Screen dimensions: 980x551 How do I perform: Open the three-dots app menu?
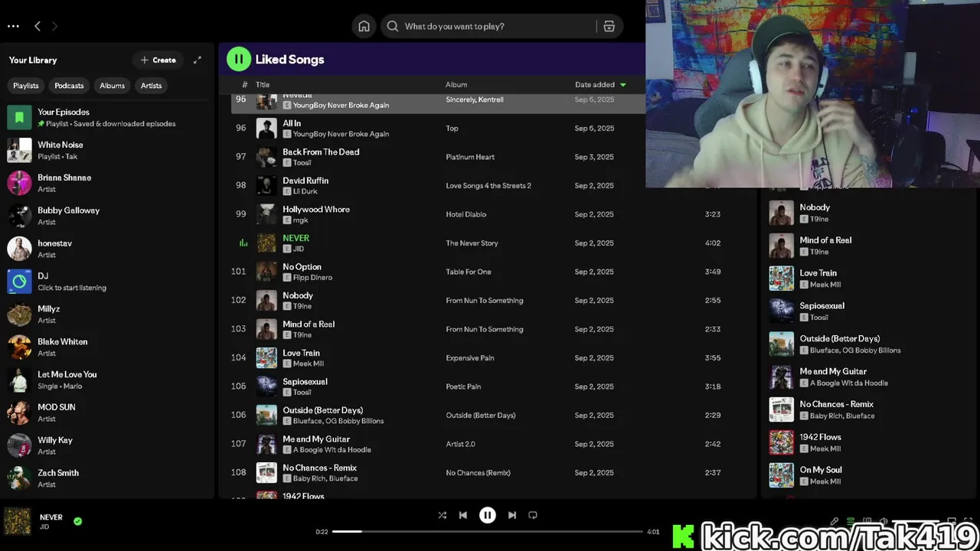(13, 26)
